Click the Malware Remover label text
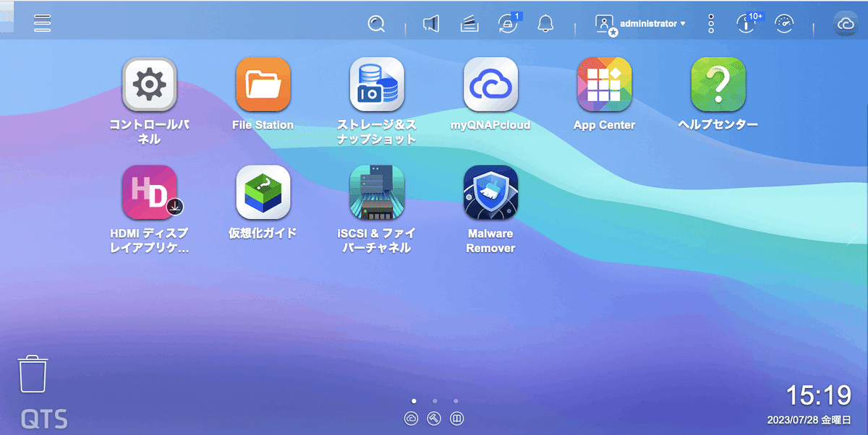Viewport: 868px width, 435px height. (490, 241)
